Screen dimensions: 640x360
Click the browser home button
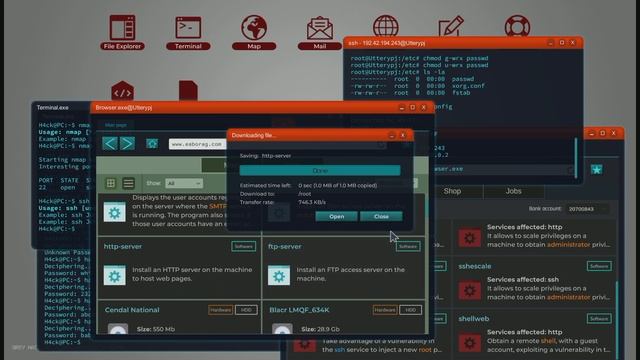point(152,144)
